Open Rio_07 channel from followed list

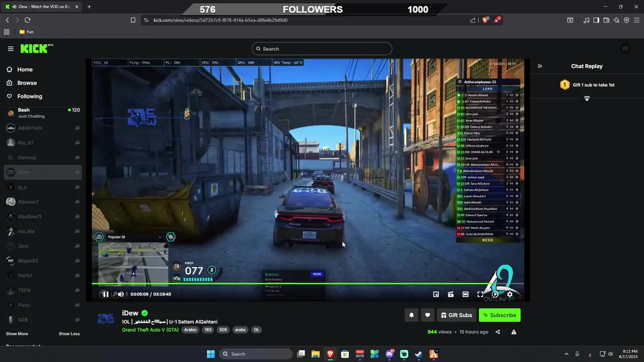[43, 143]
